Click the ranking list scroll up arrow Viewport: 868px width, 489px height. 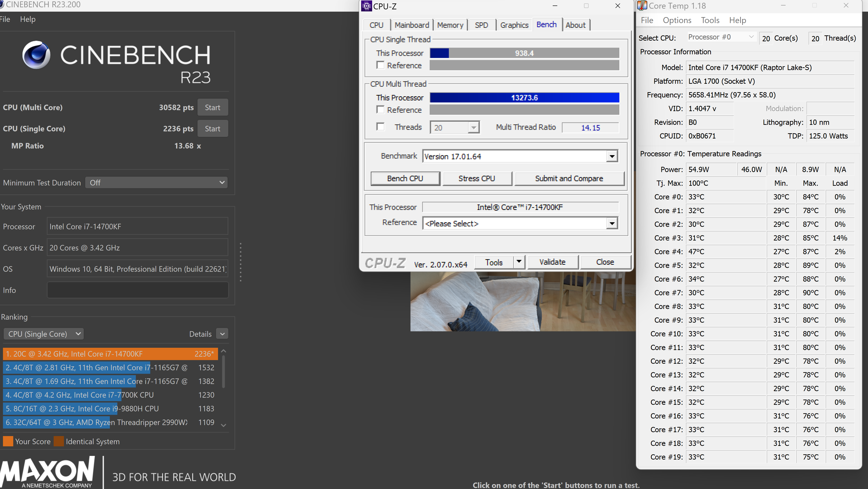click(224, 351)
